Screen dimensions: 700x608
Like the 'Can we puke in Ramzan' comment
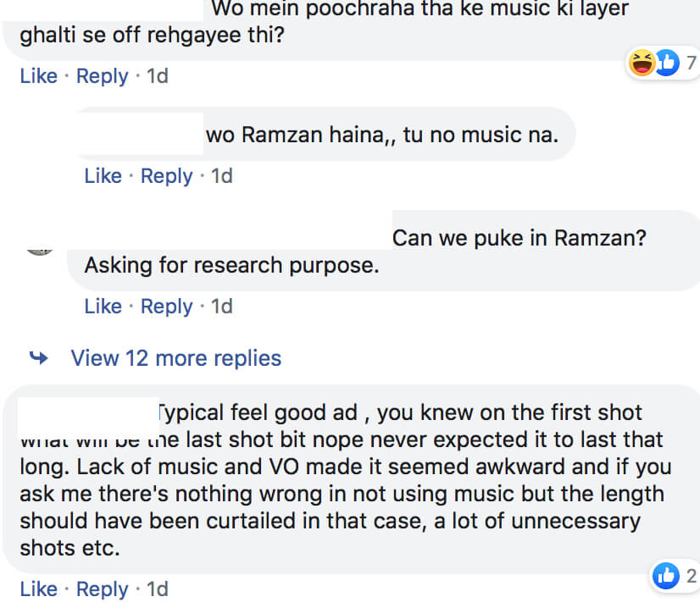tap(103, 307)
